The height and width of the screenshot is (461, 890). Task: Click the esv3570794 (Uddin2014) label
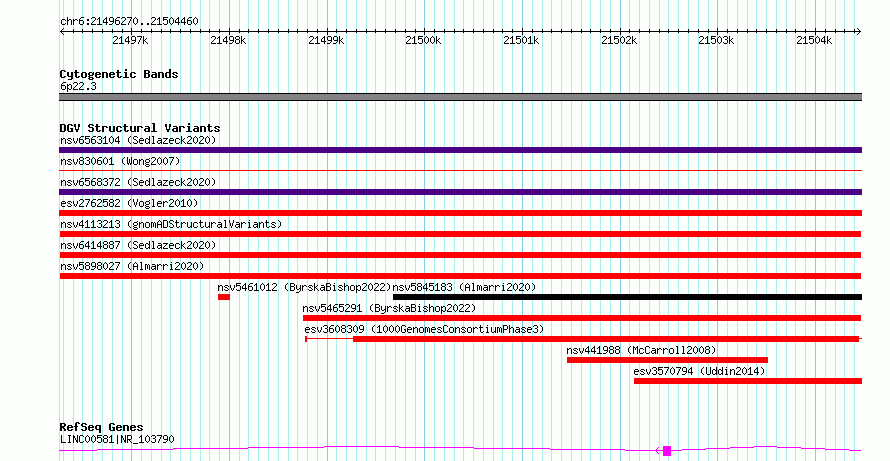[x=699, y=371]
